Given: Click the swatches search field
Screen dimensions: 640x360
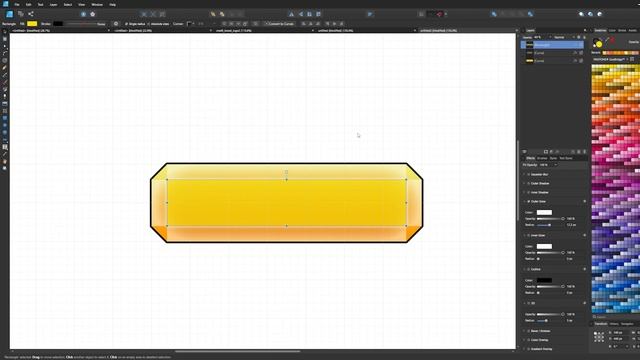Looking at the screenshot, I should point(616,316).
